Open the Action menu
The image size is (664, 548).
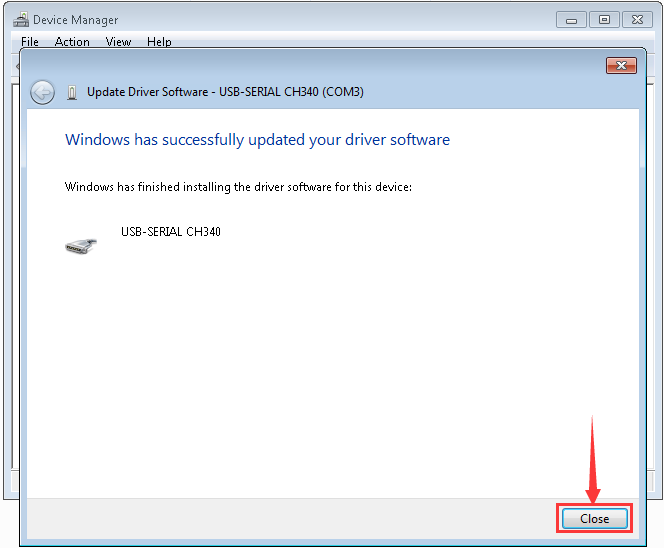coord(72,42)
